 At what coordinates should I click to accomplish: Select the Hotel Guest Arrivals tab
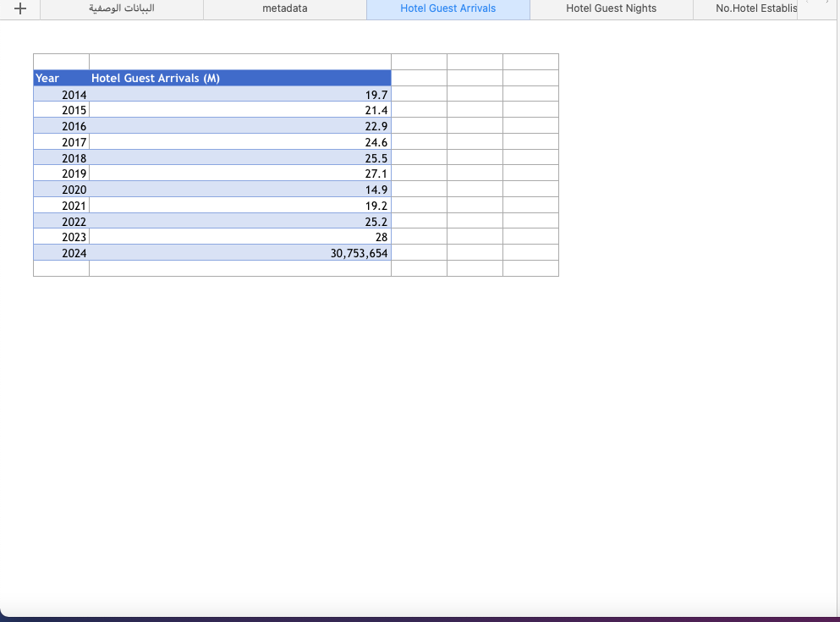click(x=447, y=8)
